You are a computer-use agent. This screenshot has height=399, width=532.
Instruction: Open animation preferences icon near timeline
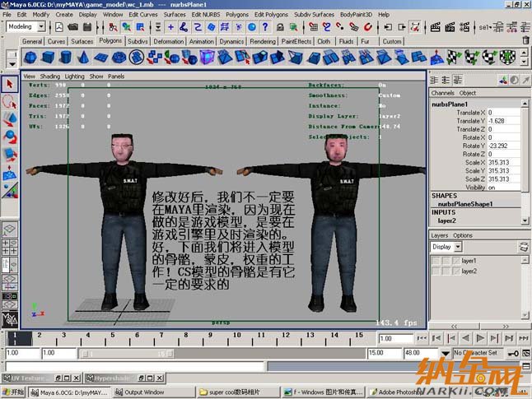pos(525,353)
